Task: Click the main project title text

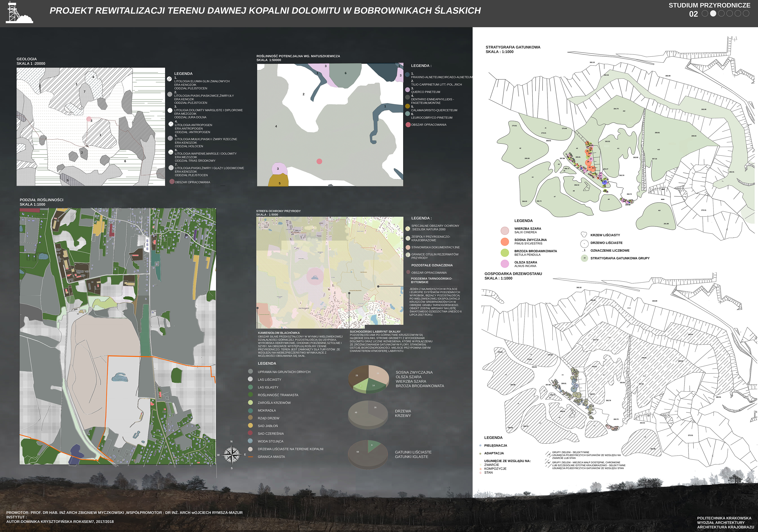Action: pyautogui.click(x=265, y=11)
